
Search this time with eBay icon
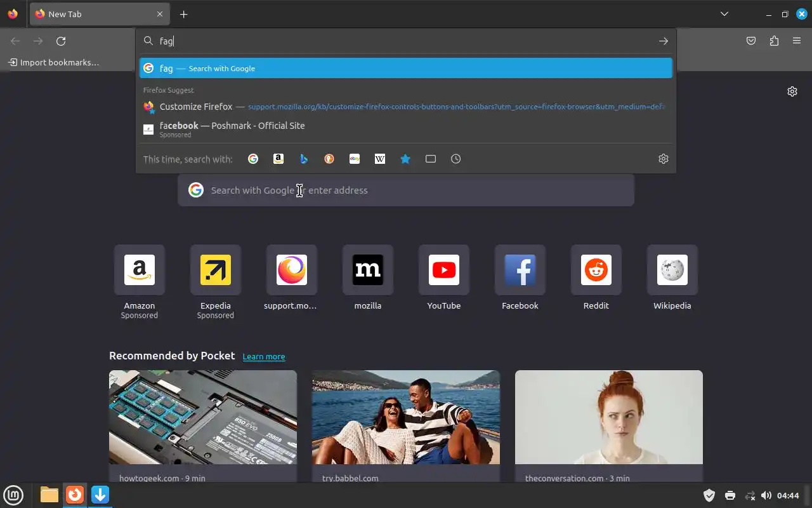[x=355, y=159]
